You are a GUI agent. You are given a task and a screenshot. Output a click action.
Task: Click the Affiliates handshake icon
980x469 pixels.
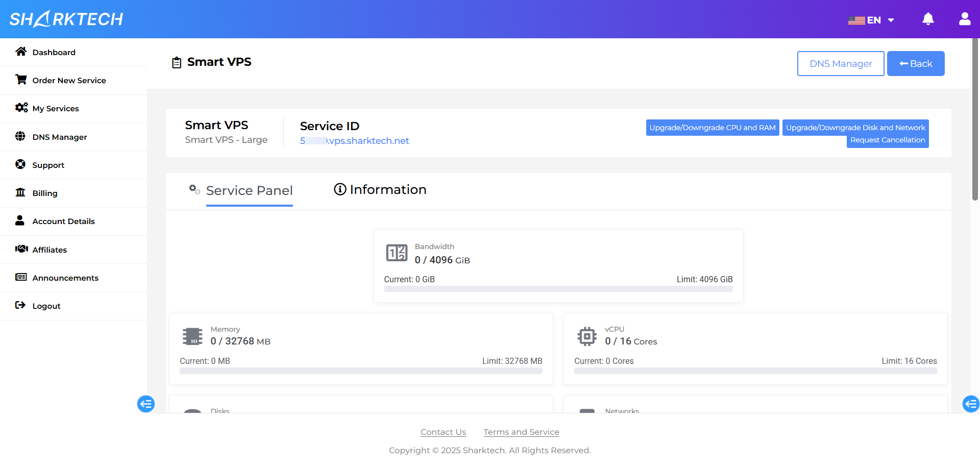pos(21,249)
